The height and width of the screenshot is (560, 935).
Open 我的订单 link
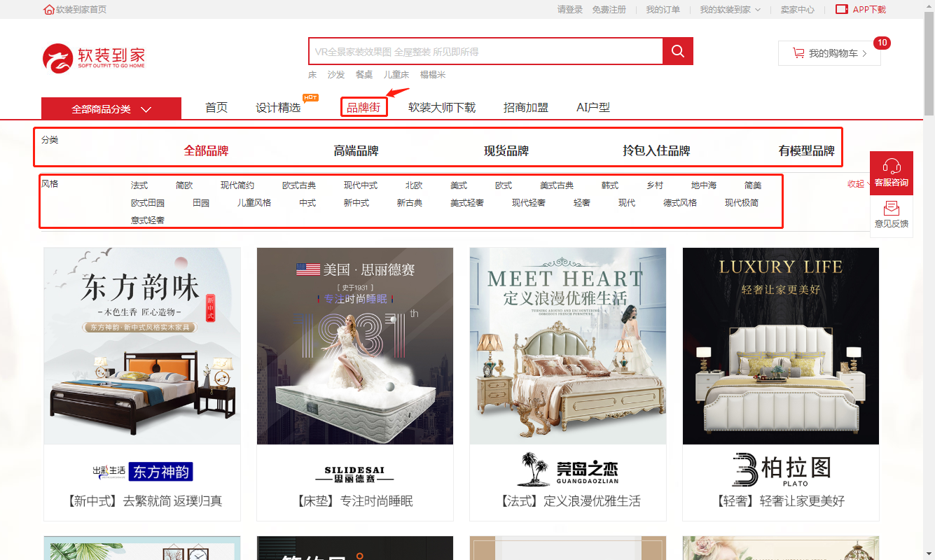[x=663, y=10]
